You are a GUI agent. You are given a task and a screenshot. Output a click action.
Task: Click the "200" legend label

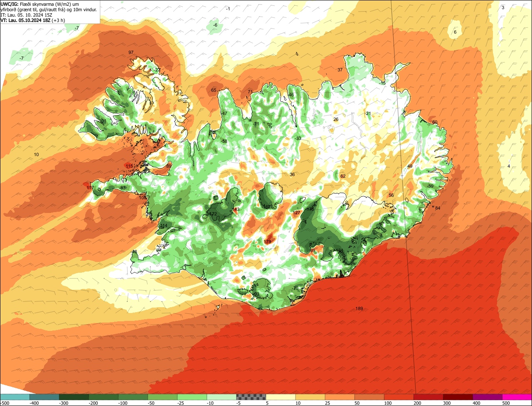(418, 403)
